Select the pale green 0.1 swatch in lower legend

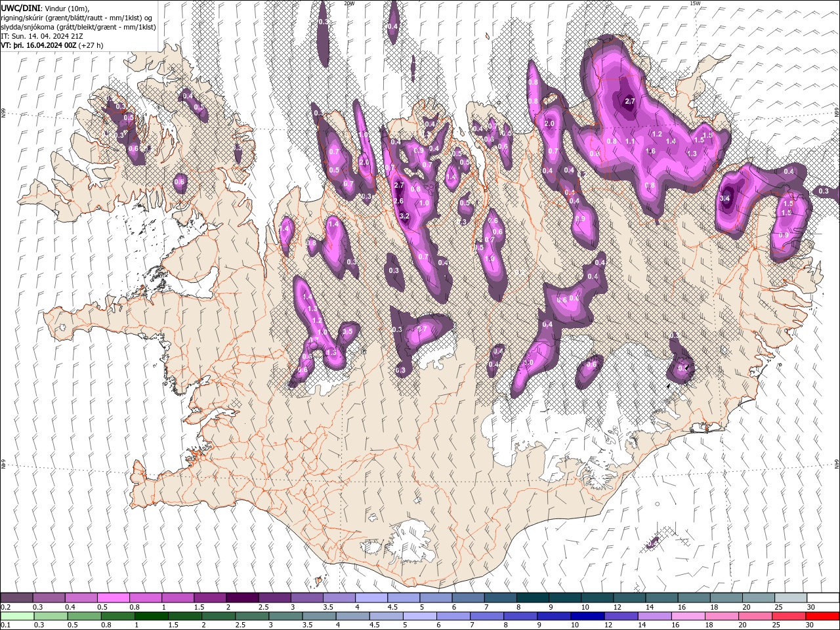(x=17, y=616)
